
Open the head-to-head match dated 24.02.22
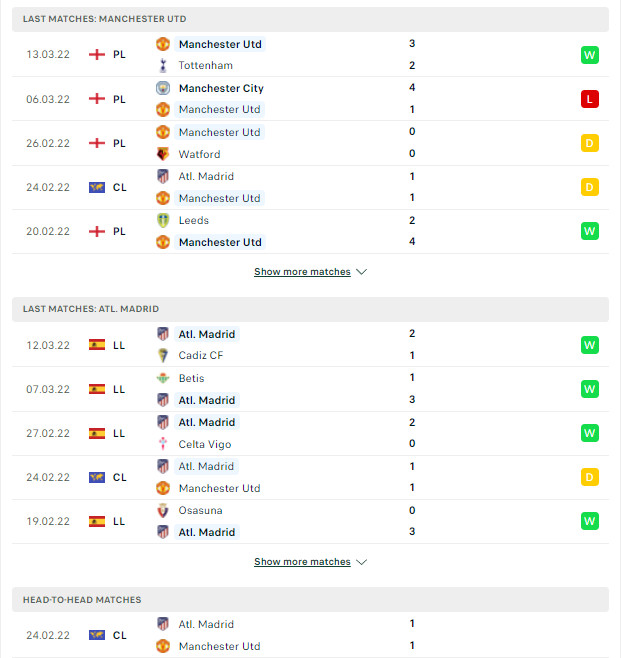point(310,635)
